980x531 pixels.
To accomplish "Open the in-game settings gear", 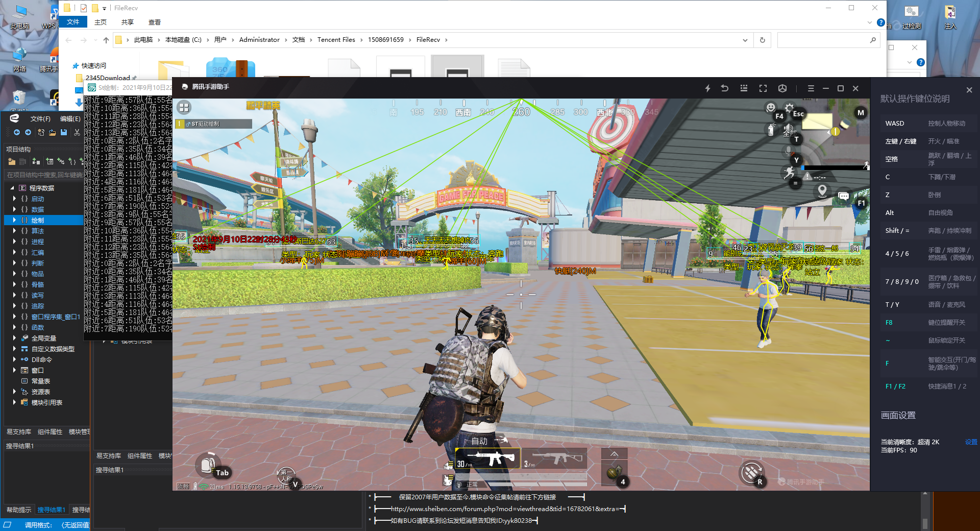I will pyautogui.click(x=789, y=108).
